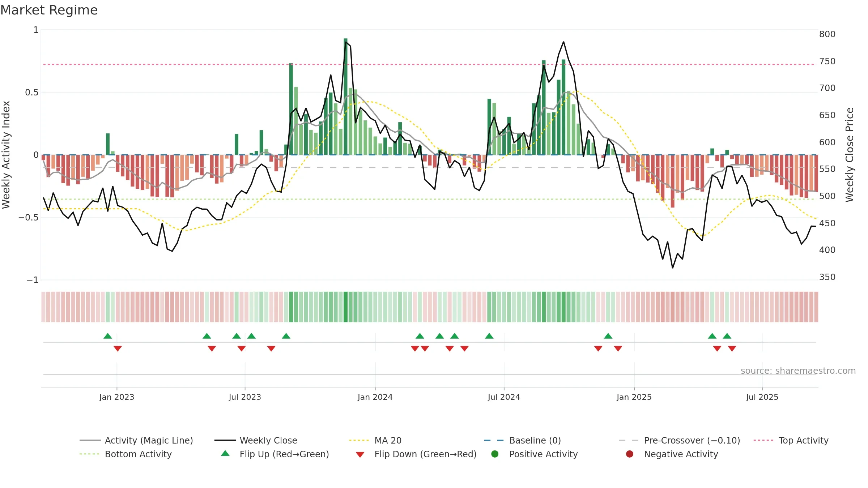Click the Weekly Close Price axis title
The height and width of the screenshot is (488, 868).
pyautogui.click(x=850, y=155)
